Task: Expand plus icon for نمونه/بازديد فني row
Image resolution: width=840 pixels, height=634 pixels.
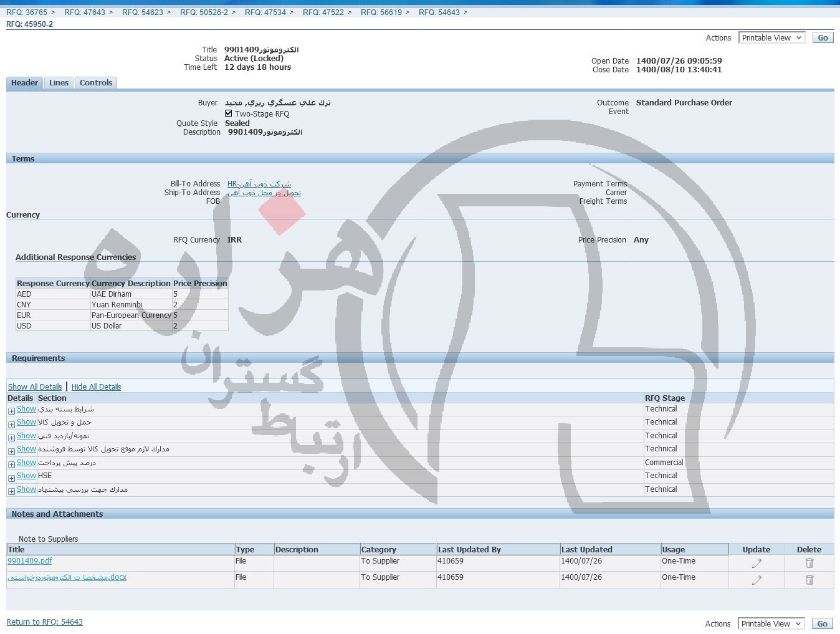Action: [11, 438]
